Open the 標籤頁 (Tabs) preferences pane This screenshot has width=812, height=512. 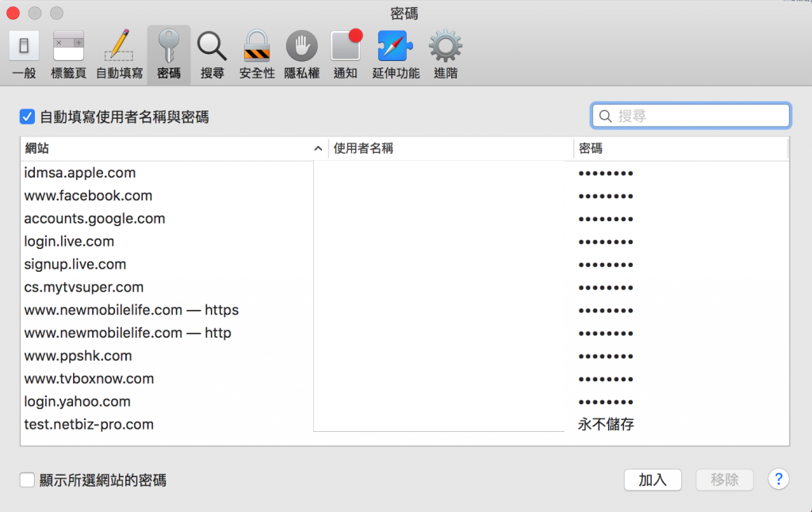(68, 55)
